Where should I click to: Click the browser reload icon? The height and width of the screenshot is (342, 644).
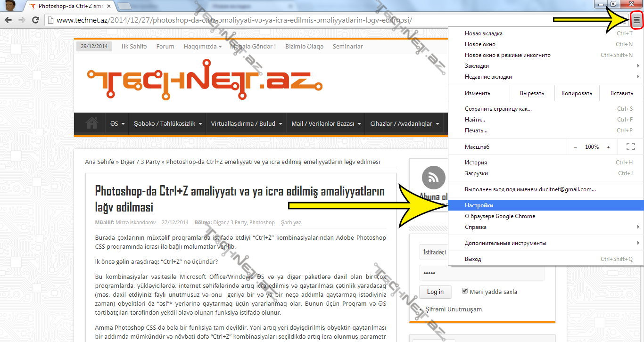coord(35,20)
